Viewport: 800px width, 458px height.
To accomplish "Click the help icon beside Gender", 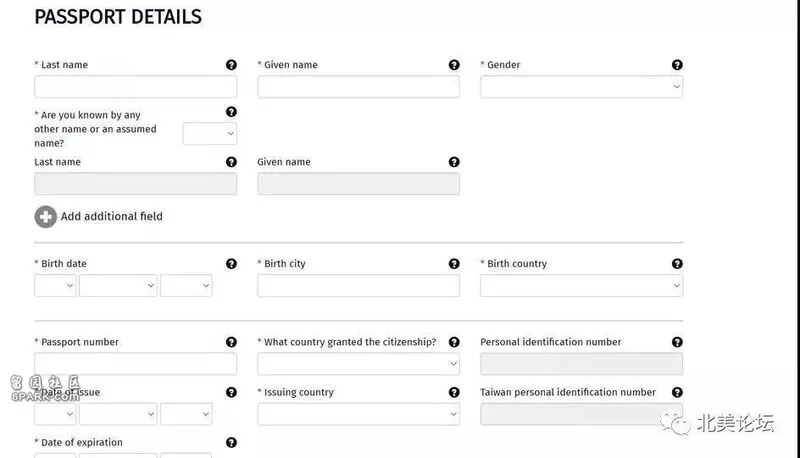I will click(x=677, y=65).
